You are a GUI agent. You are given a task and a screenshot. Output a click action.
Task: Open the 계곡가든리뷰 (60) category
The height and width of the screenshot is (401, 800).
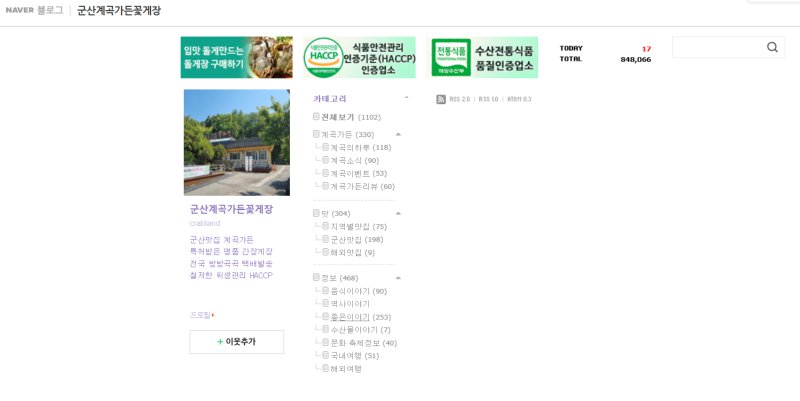click(x=362, y=187)
